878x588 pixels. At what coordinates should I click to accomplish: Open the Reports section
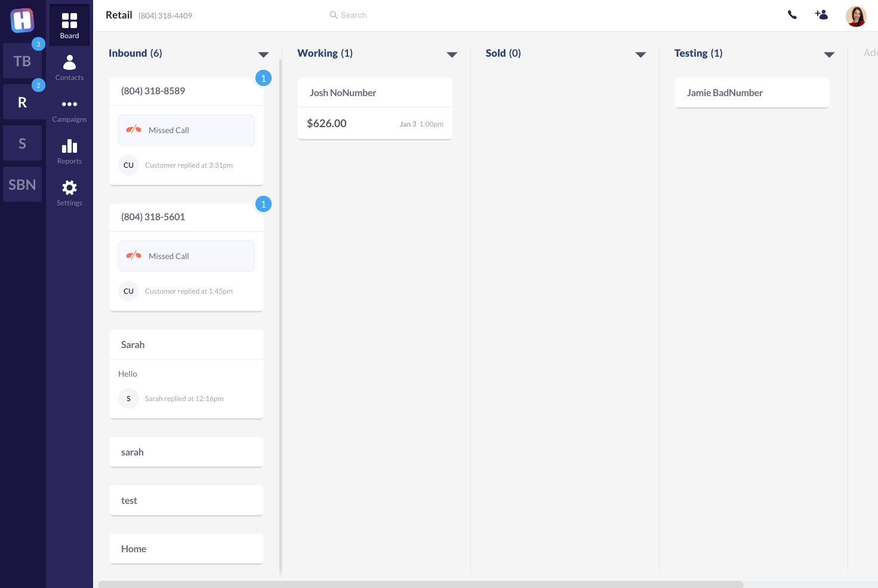point(69,151)
